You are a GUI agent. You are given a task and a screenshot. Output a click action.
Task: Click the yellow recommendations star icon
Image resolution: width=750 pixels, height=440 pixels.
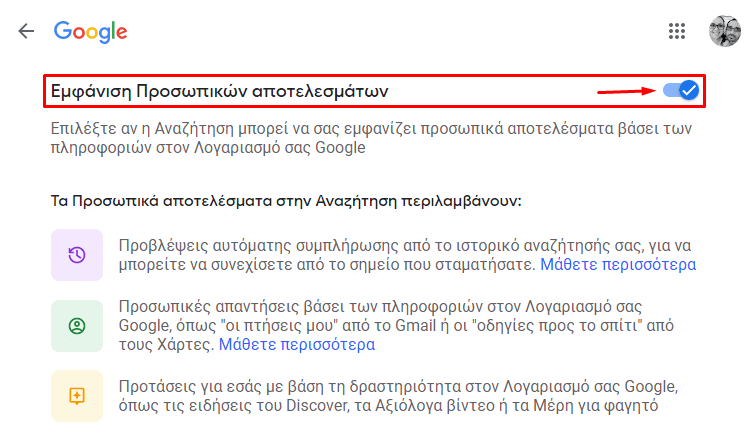click(x=77, y=396)
